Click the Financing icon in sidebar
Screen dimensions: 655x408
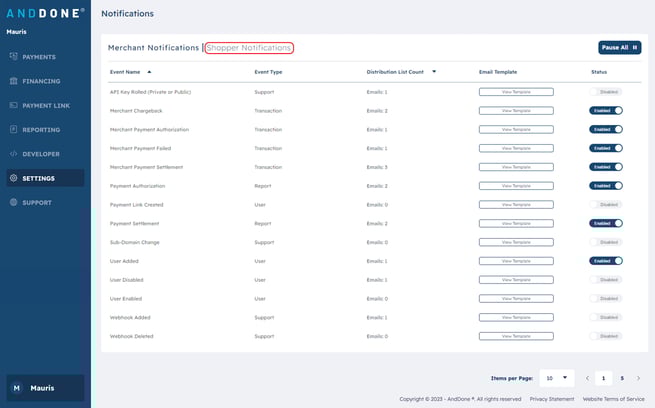coord(13,81)
